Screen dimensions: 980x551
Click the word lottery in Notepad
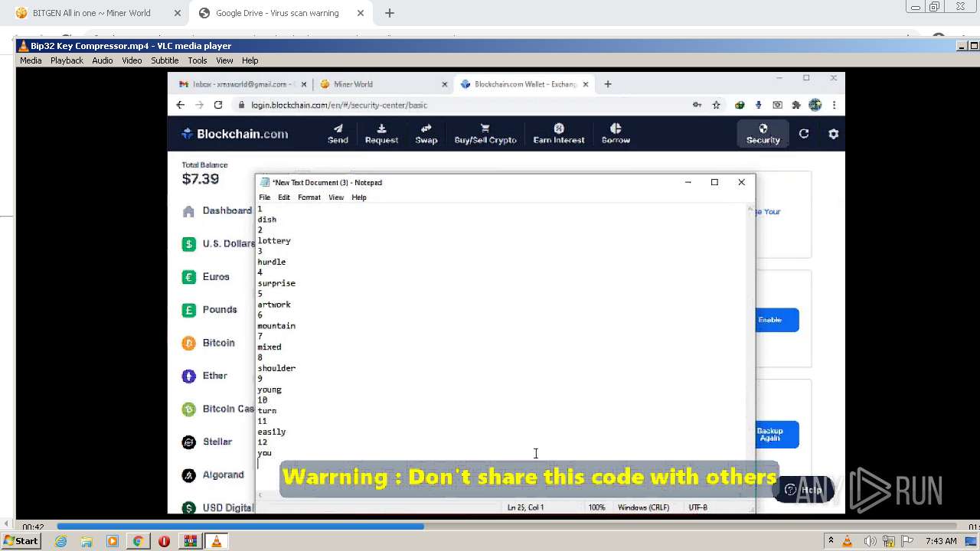(x=274, y=241)
